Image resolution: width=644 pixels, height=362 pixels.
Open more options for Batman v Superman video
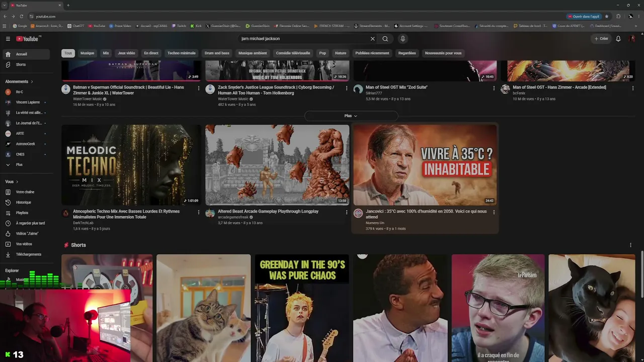pos(199,88)
